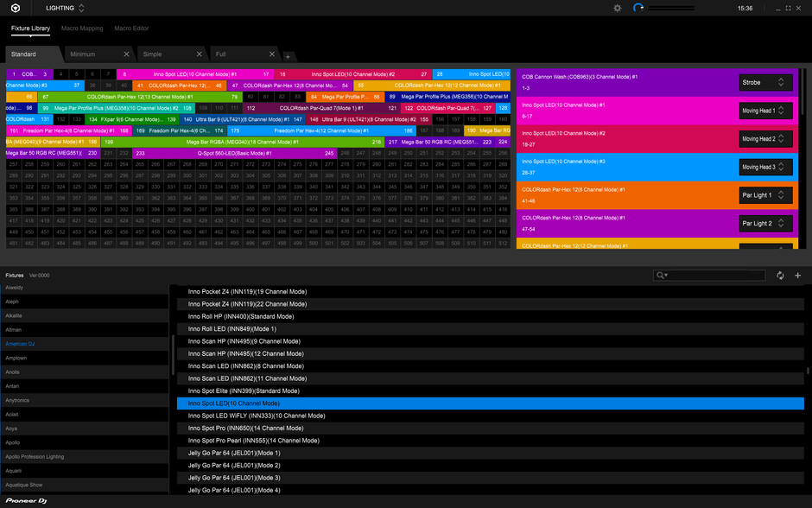This screenshot has height=508, width=812.
Task: Refresh the fixture library list
Action: 780,275
